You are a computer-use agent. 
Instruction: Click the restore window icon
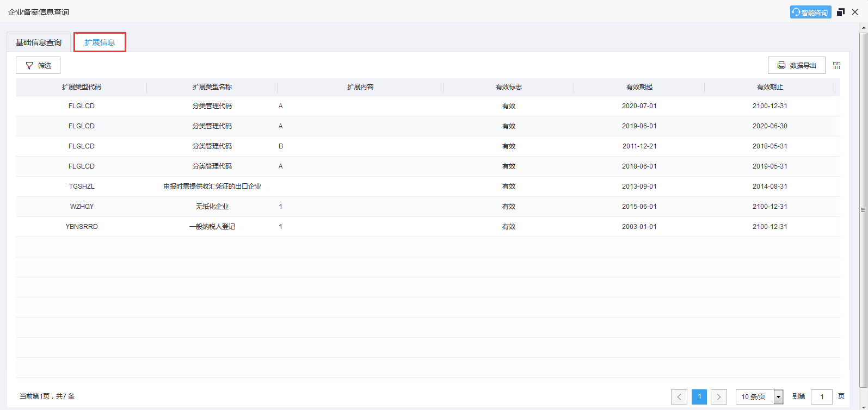841,12
